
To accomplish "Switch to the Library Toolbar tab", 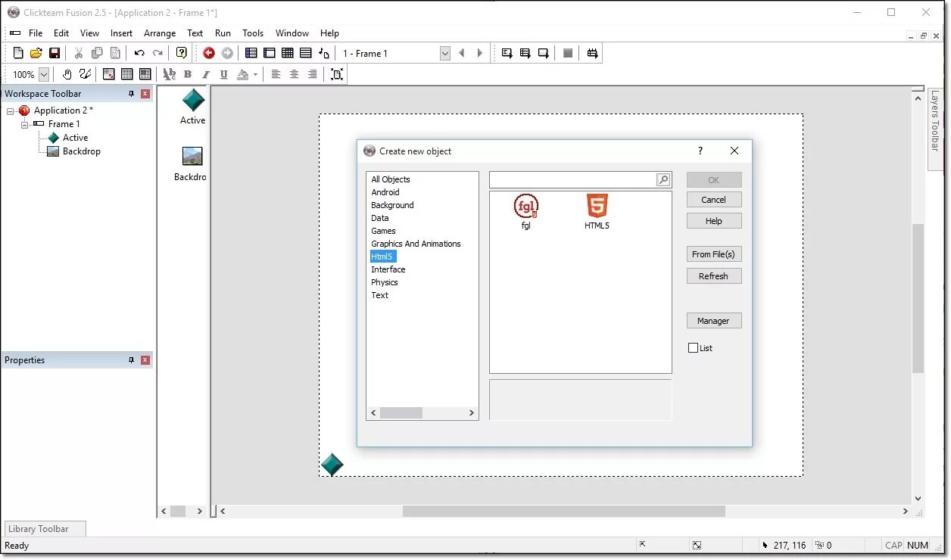I will pos(45,529).
